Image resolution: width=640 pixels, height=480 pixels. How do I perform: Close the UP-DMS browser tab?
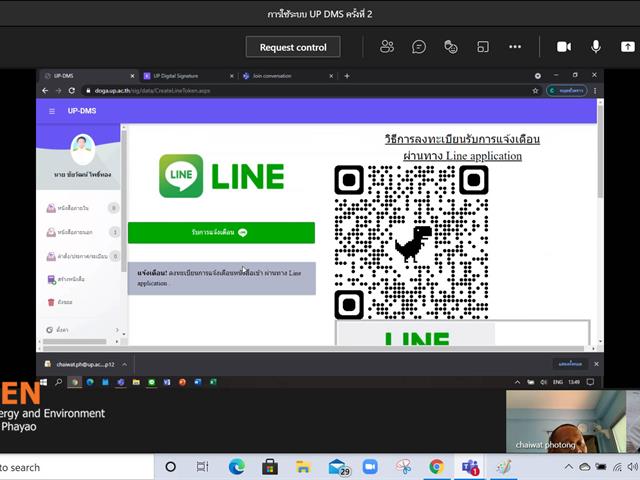132,76
